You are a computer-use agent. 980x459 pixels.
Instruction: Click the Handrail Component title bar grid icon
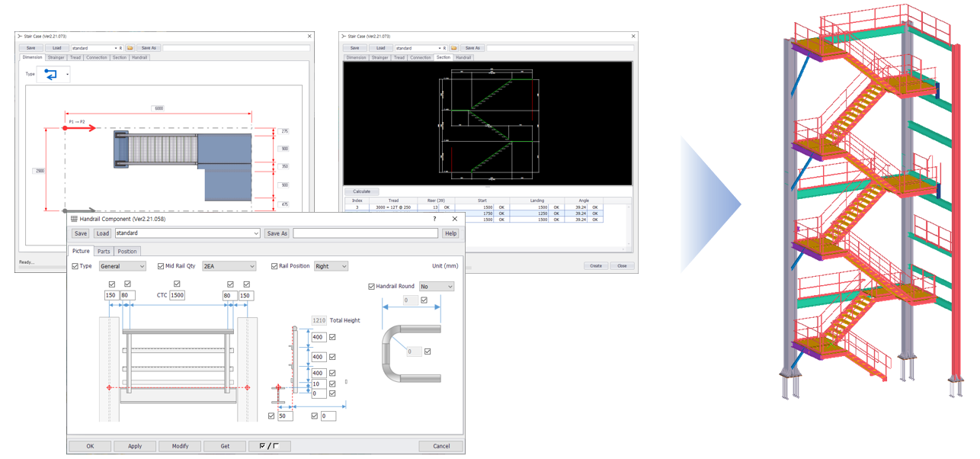pos(75,219)
